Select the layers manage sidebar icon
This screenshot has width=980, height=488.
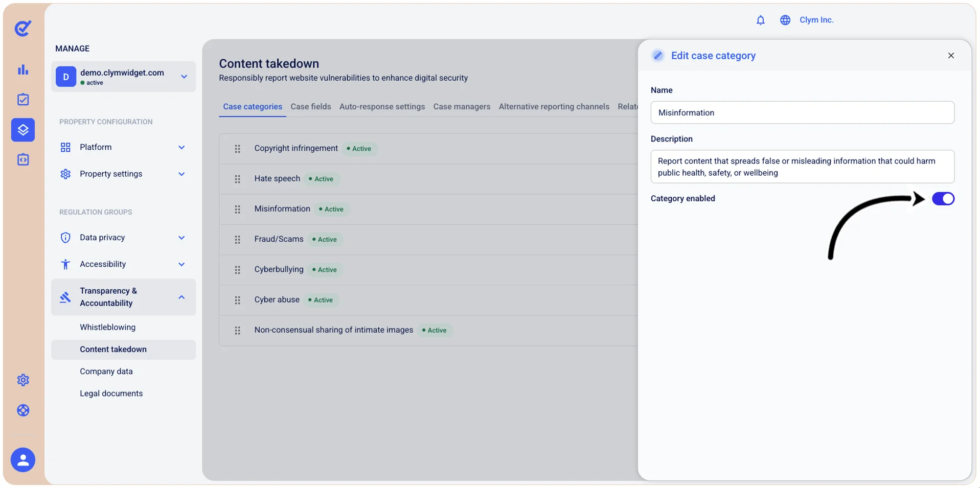pos(23,130)
